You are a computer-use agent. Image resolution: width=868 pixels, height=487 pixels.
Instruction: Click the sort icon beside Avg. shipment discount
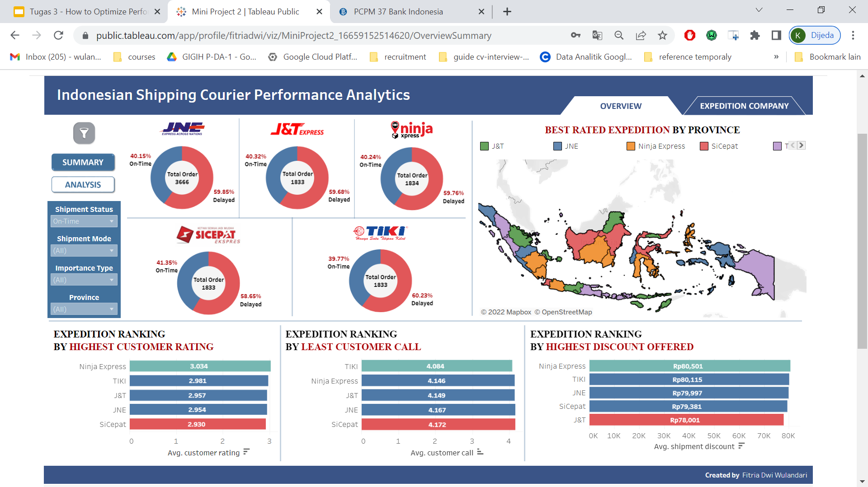(x=741, y=446)
